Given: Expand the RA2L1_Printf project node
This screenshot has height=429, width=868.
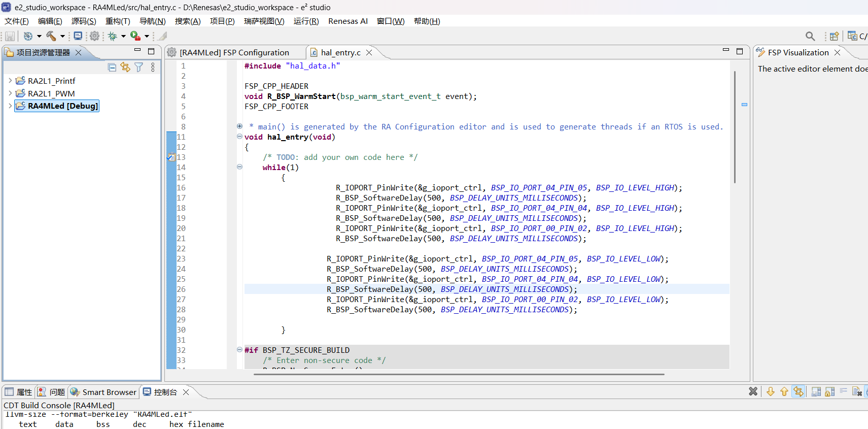Looking at the screenshot, I should click(10, 80).
